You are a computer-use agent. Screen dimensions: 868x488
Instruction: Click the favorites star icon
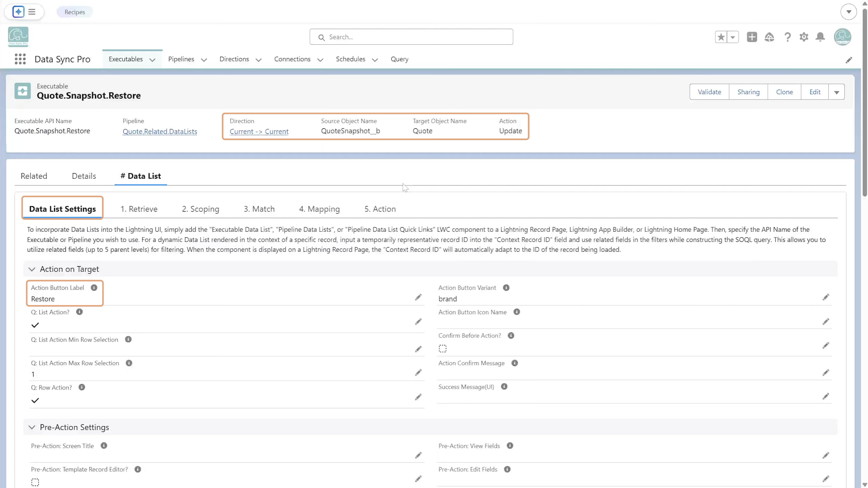(x=721, y=37)
